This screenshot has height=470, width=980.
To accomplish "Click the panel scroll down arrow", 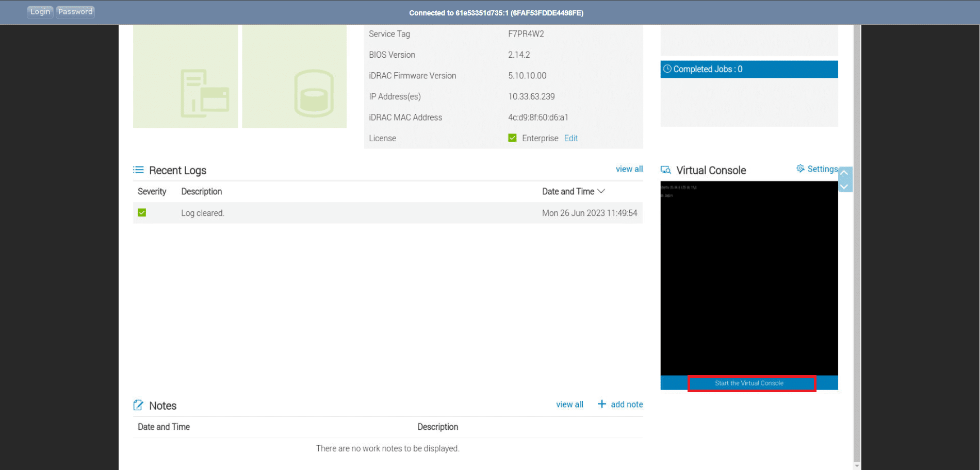I will point(845,186).
